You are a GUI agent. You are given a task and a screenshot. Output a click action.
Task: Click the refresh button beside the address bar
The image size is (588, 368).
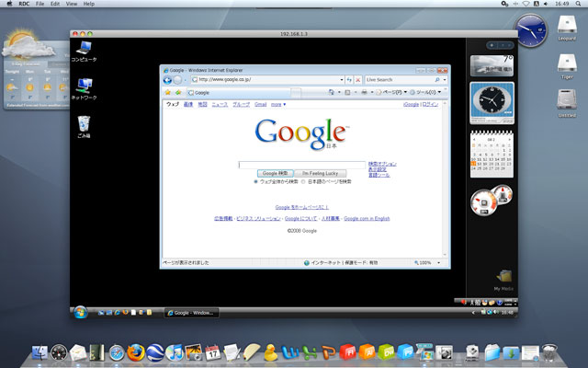(349, 80)
